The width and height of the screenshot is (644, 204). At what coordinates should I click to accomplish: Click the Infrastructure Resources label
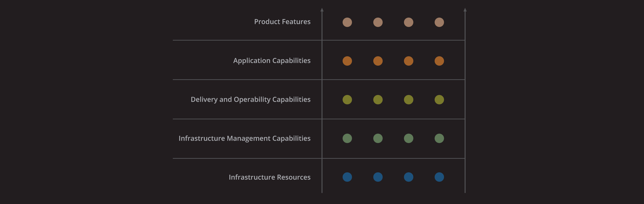tap(270, 177)
